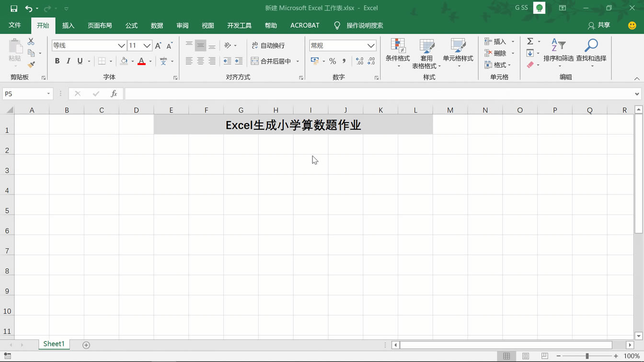Open the ACROBAT ribbon tab
The height and width of the screenshot is (362, 644).
(x=304, y=25)
